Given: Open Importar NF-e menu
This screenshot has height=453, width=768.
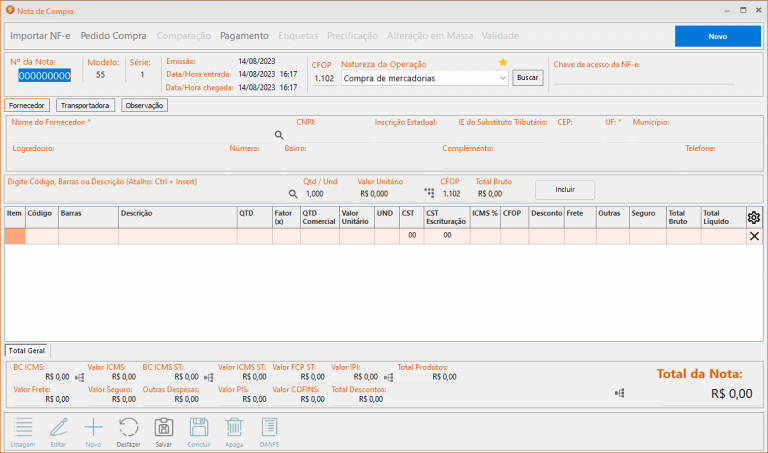Looking at the screenshot, I should pos(40,36).
